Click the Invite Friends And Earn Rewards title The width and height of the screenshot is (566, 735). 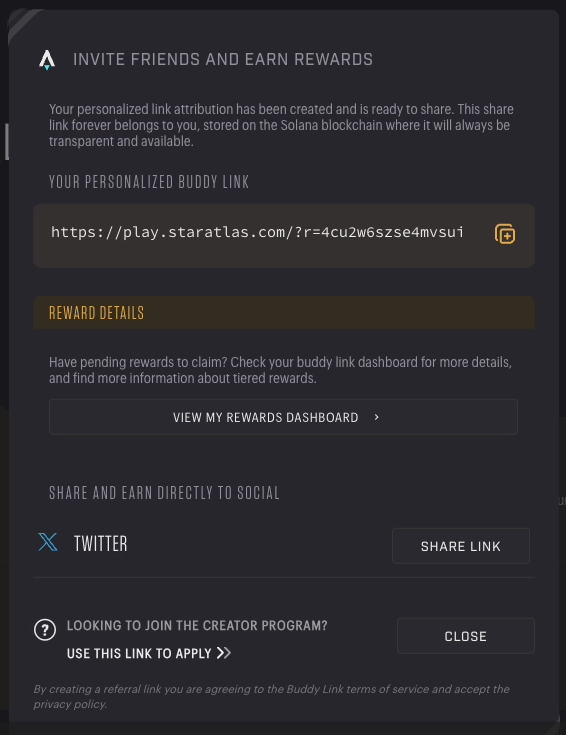(223, 60)
